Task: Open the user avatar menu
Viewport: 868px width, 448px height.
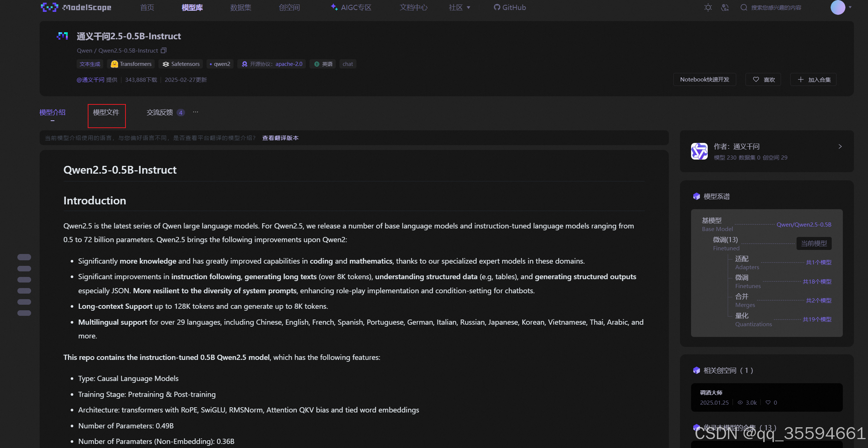Action: pos(838,7)
